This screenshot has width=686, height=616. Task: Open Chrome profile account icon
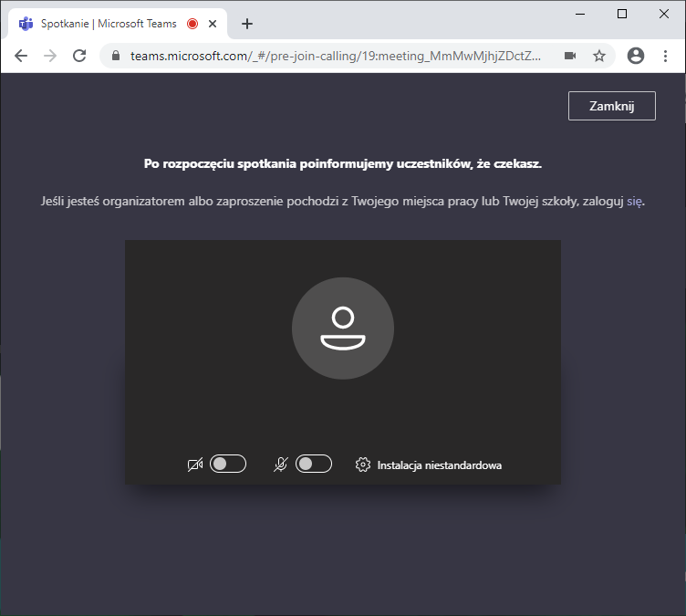636,56
